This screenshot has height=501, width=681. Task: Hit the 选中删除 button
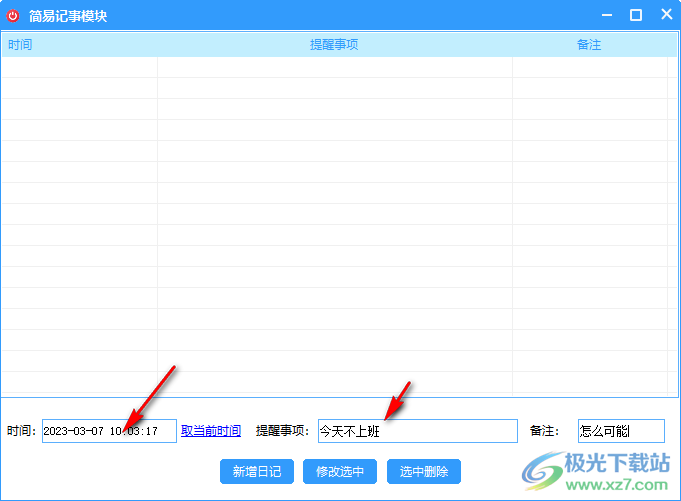coord(423,471)
